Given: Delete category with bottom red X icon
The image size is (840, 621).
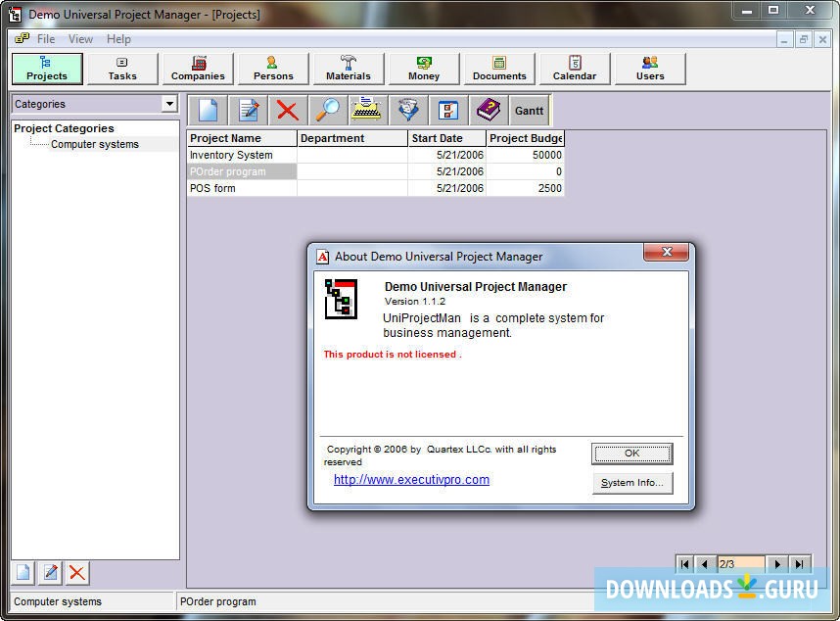Looking at the screenshot, I should 77,573.
